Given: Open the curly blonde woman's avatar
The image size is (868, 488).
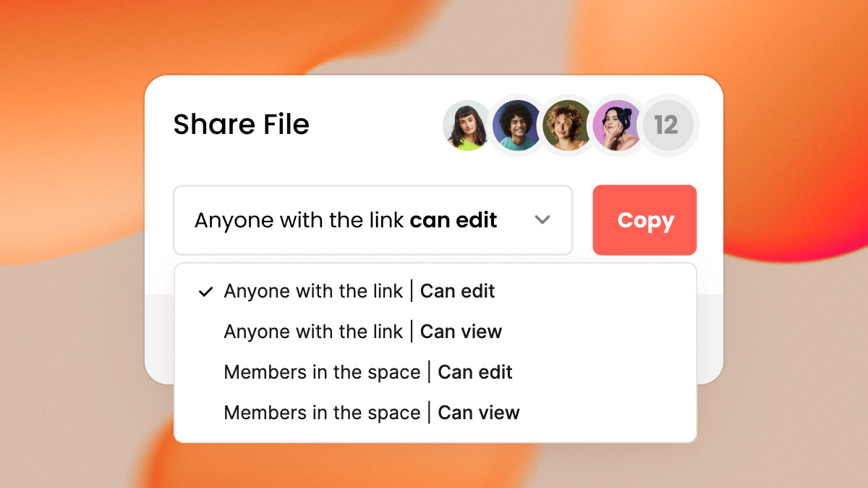Looking at the screenshot, I should 566,125.
